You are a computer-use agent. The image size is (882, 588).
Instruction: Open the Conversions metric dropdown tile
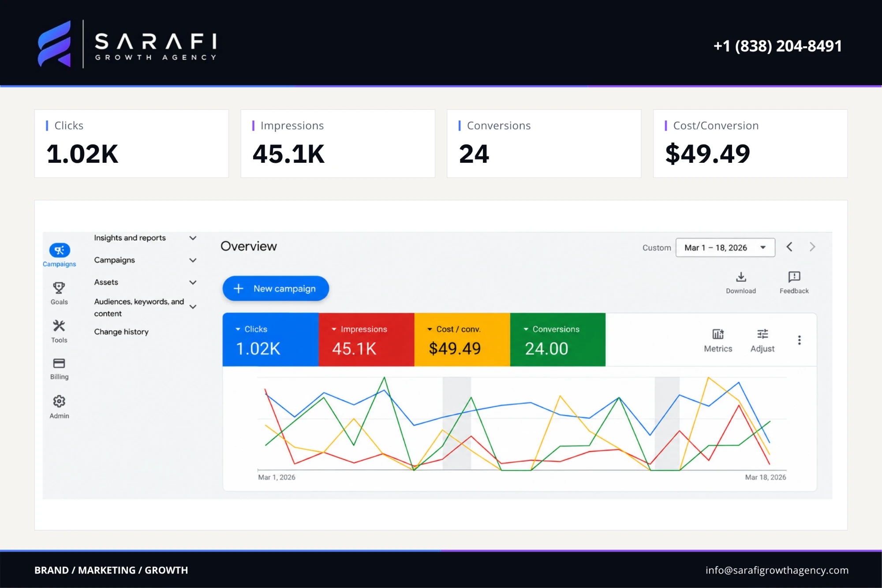[558, 340]
